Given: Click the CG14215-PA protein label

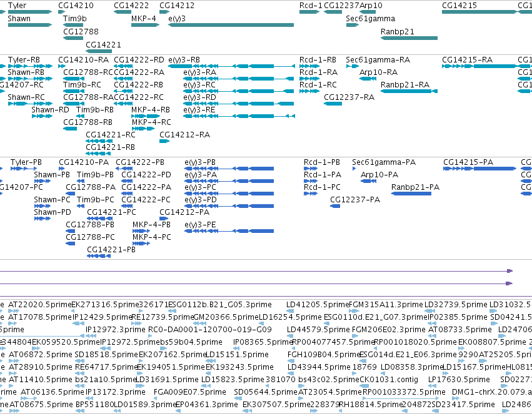Looking at the screenshot, I should 468,162.
